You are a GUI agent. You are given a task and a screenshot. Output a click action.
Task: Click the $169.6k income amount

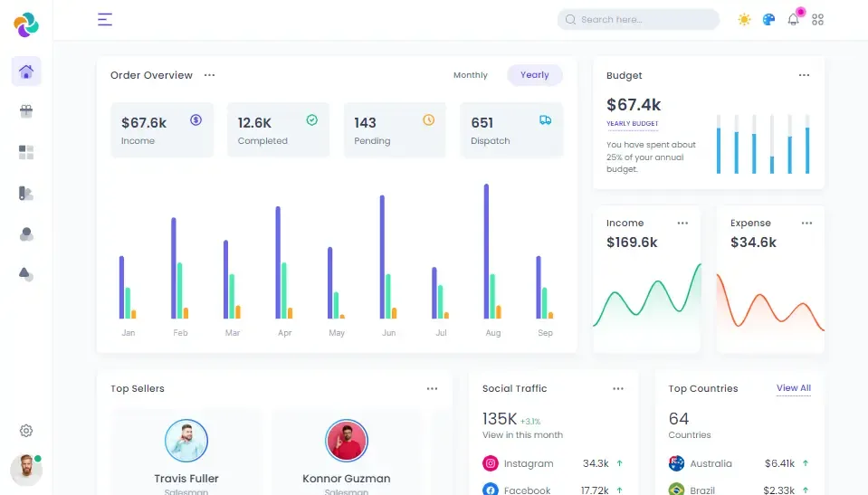(632, 242)
